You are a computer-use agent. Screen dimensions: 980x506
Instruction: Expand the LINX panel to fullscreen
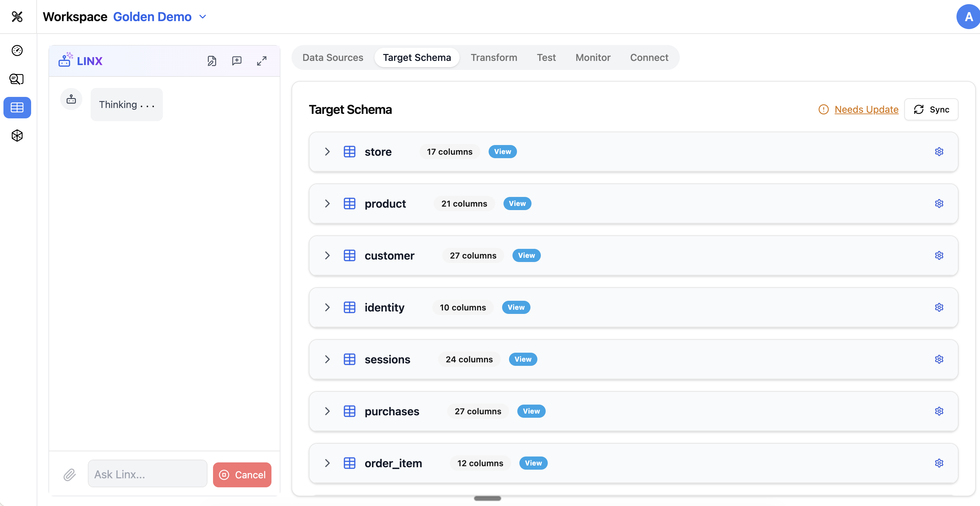(x=261, y=61)
